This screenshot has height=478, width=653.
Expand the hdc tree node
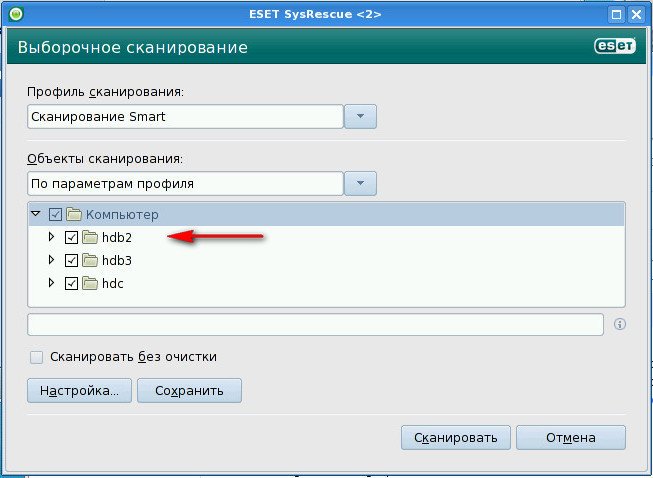coord(51,283)
